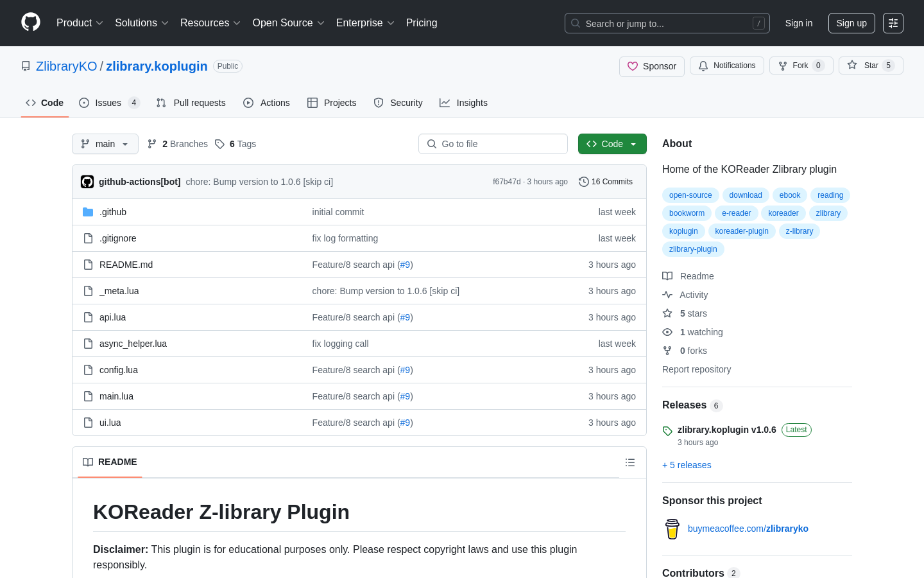Switch to the Issues tab
The image size is (924, 578).
(109, 103)
